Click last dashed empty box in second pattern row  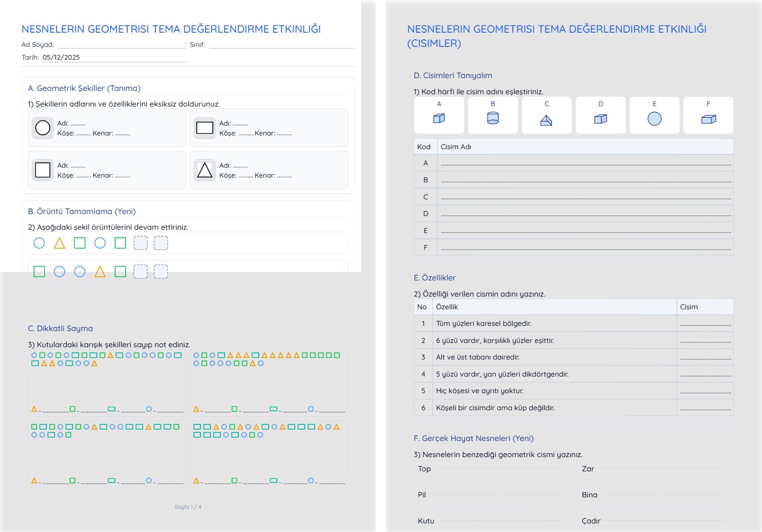click(161, 271)
